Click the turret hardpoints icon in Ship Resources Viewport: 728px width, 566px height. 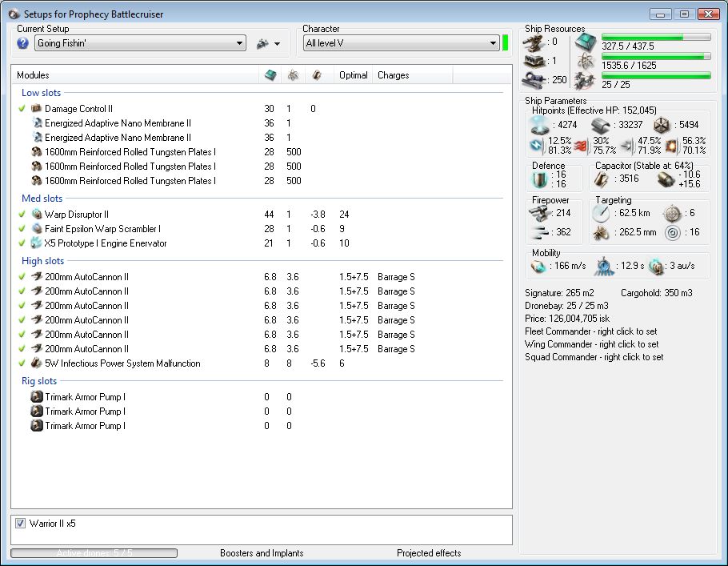click(x=534, y=42)
